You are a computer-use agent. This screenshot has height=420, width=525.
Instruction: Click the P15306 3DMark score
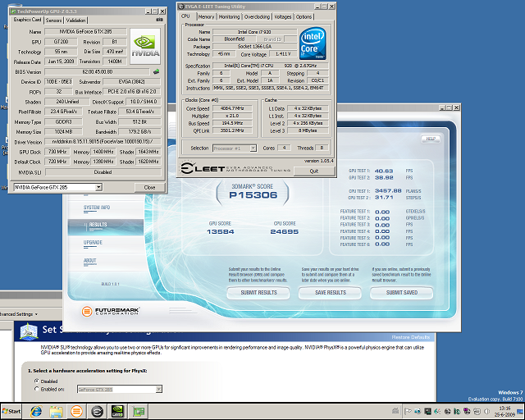pyautogui.click(x=253, y=195)
